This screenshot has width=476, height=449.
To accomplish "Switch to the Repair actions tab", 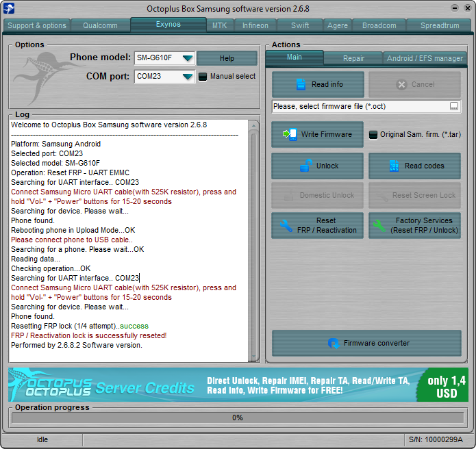I will coord(353,58).
